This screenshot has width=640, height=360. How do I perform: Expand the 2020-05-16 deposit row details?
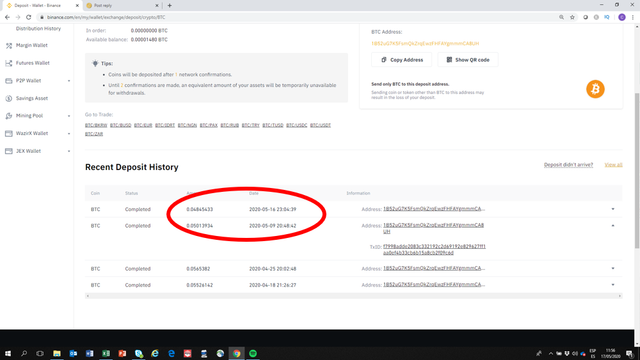[x=613, y=209]
